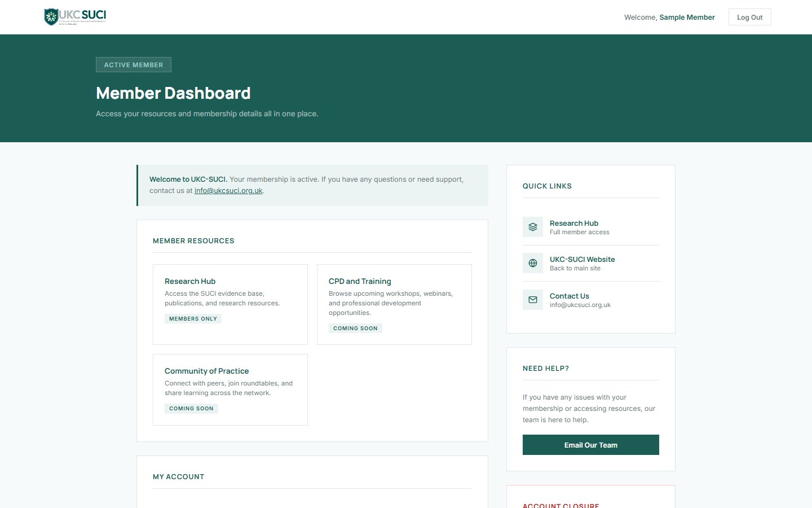812x508 pixels.
Task: Click Coming Soon tag under Community of Practice
Action: point(191,409)
